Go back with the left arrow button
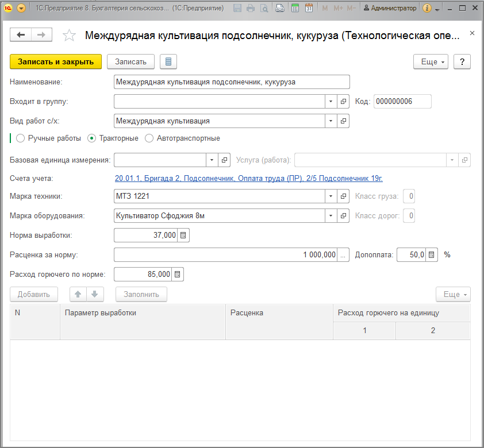The height and width of the screenshot is (448, 484). (21, 34)
